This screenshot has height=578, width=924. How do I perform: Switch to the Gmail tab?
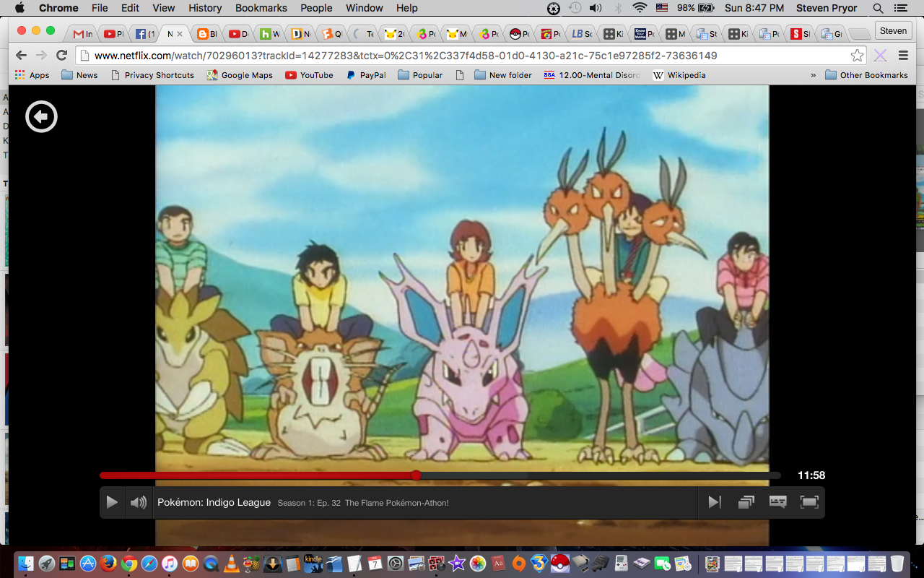pos(82,34)
